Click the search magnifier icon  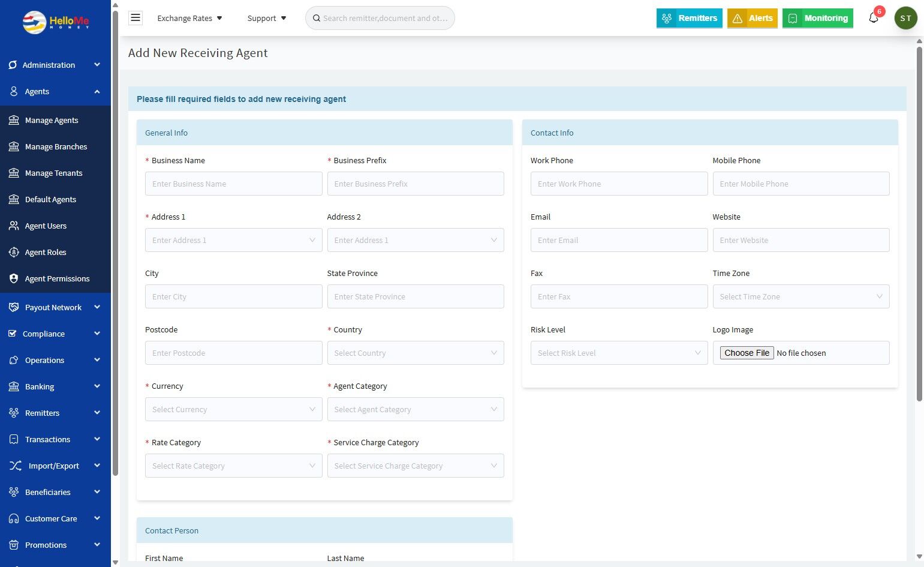317,18
